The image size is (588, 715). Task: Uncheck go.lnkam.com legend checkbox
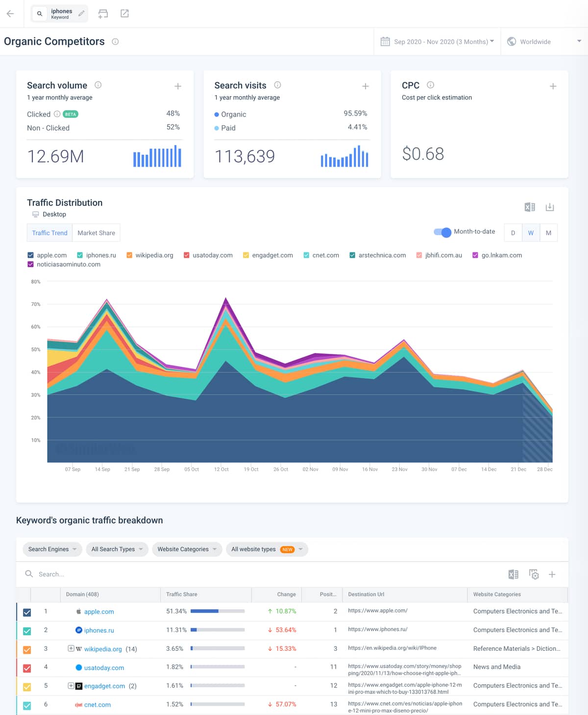click(x=475, y=255)
